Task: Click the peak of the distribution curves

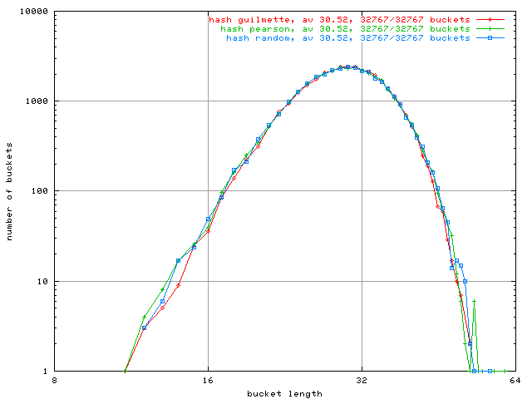Action: 347,66
